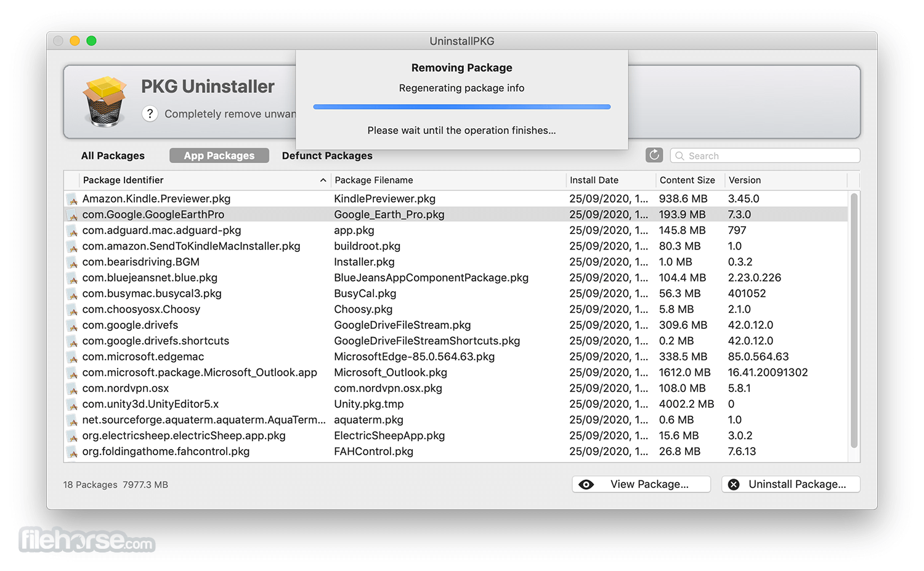Click package icon beside com.unity3d.UnityEditor5.x
Screen dimensions: 924x571
[x=73, y=404]
